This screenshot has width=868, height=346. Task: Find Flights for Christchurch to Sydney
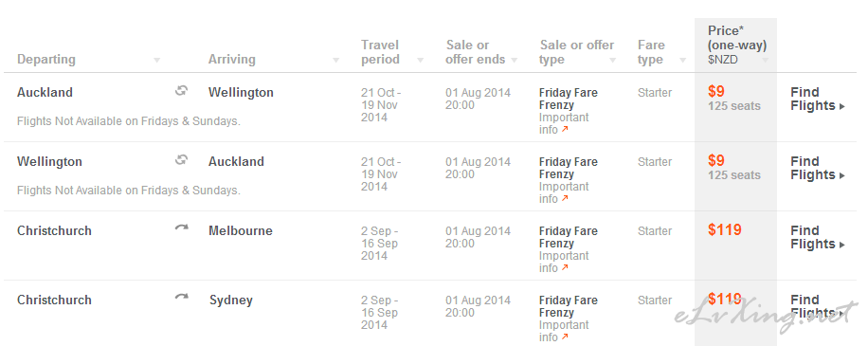click(818, 307)
